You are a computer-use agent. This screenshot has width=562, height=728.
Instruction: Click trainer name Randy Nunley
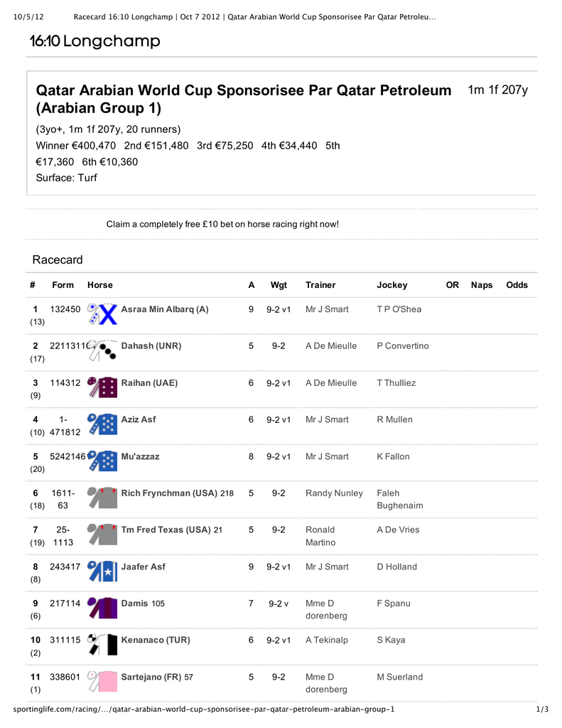coord(334,493)
